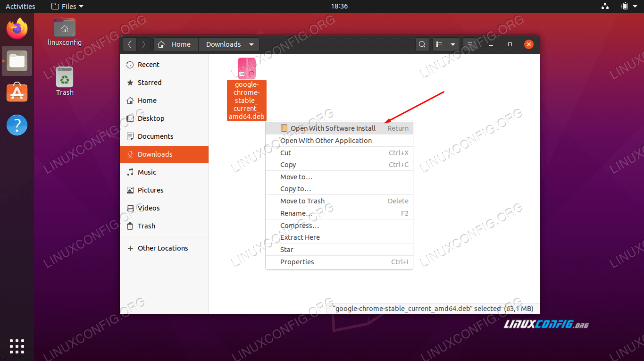The width and height of the screenshot is (644, 361).
Task: Select Cut from the context menu
Action: (339, 153)
